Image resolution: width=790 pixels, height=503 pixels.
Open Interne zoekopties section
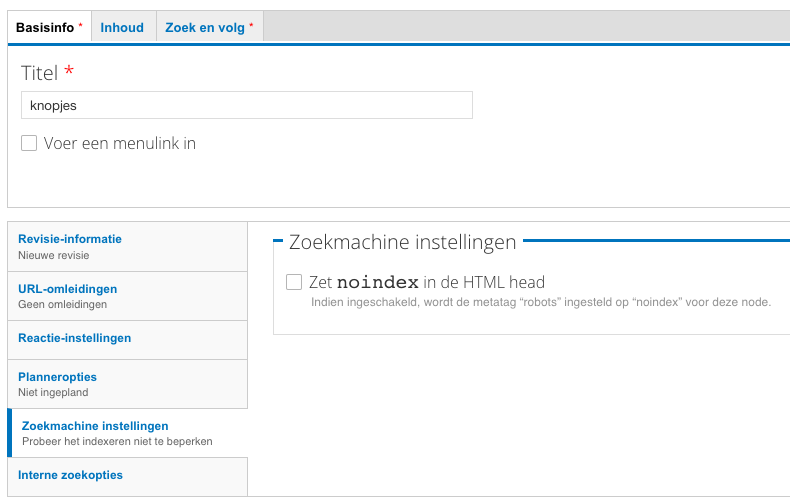pos(70,475)
